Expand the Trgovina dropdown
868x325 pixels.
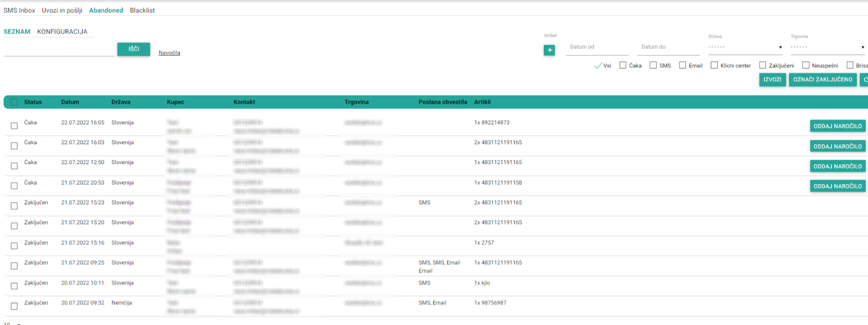click(x=828, y=47)
